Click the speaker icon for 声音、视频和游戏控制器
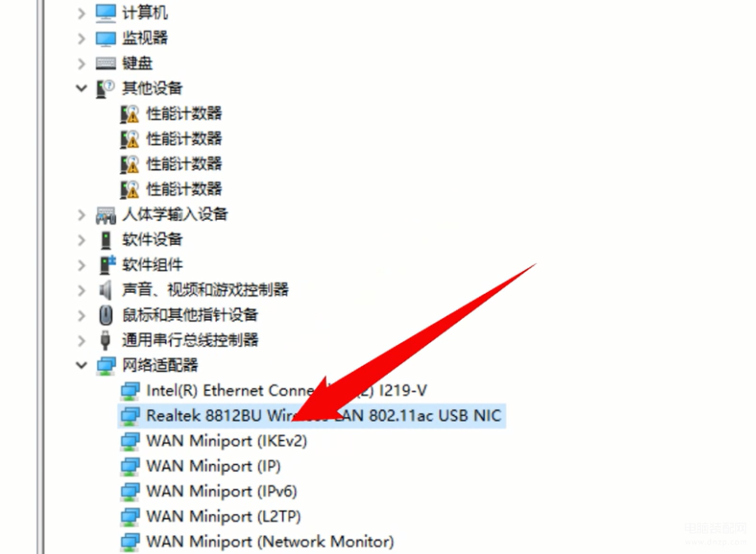 (x=105, y=290)
